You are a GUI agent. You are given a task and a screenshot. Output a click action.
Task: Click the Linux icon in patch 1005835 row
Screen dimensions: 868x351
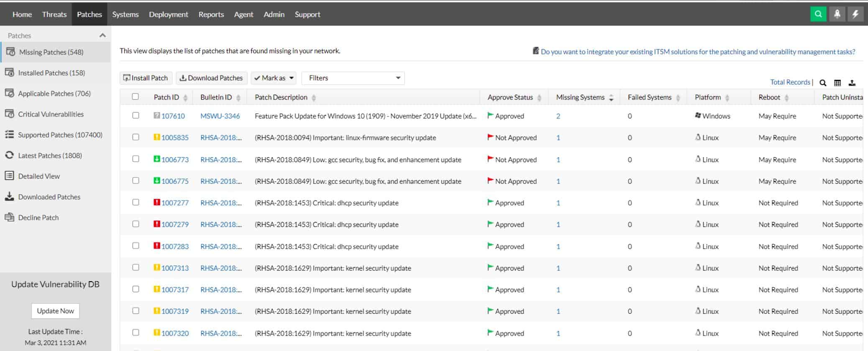tap(698, 137)
